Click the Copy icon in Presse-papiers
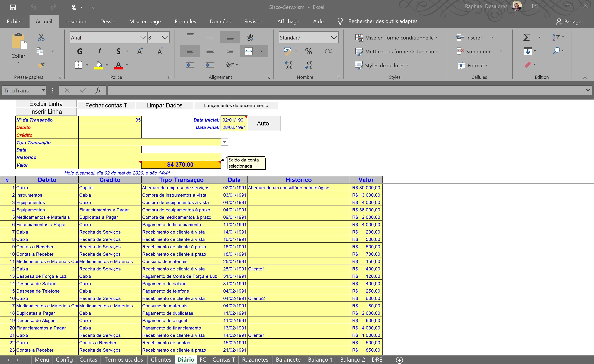The height and width of the screenshot is (364, 594). click(40, 51)
